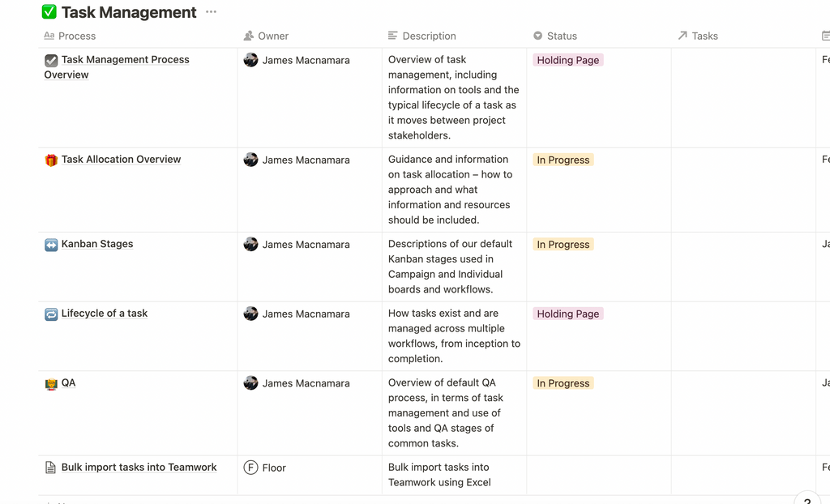Open the three-dot menu next to Task Management
This screenshot has height=504, width=830.
(x=211, y=12)
